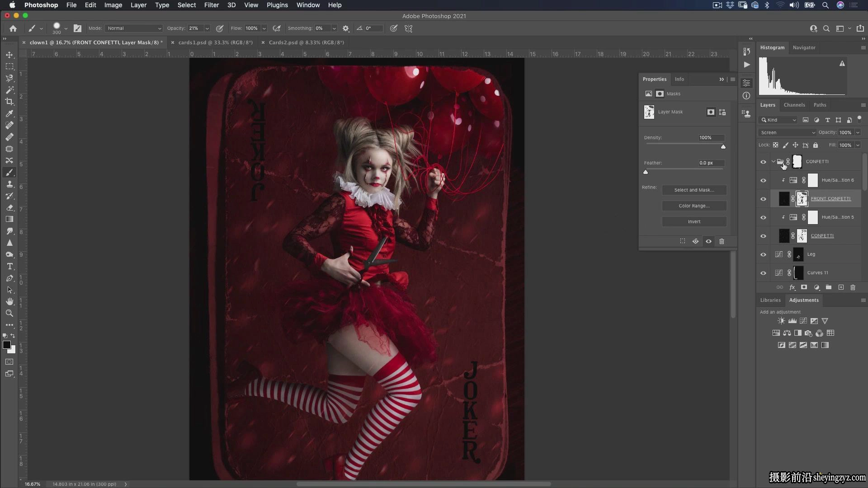
Task: Hide the FRONT CONFETTI layer
Action: click(x=764, y=199)
